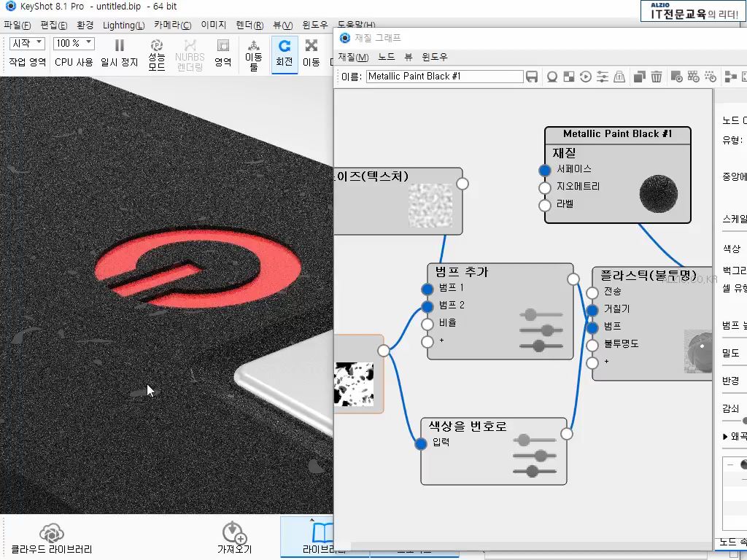Click the material name input field
The height and width of the screenshot is (560, 747).
coord(444,77)
